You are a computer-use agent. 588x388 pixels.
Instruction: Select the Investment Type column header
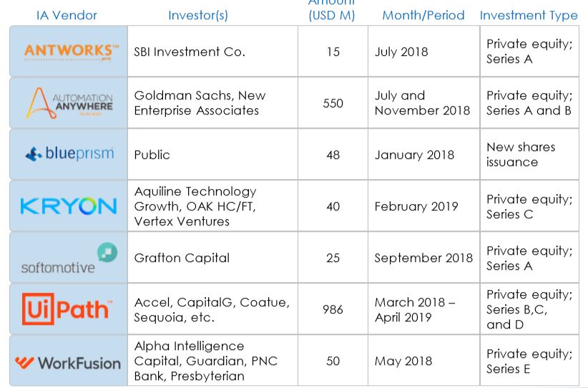pos(529,15)
